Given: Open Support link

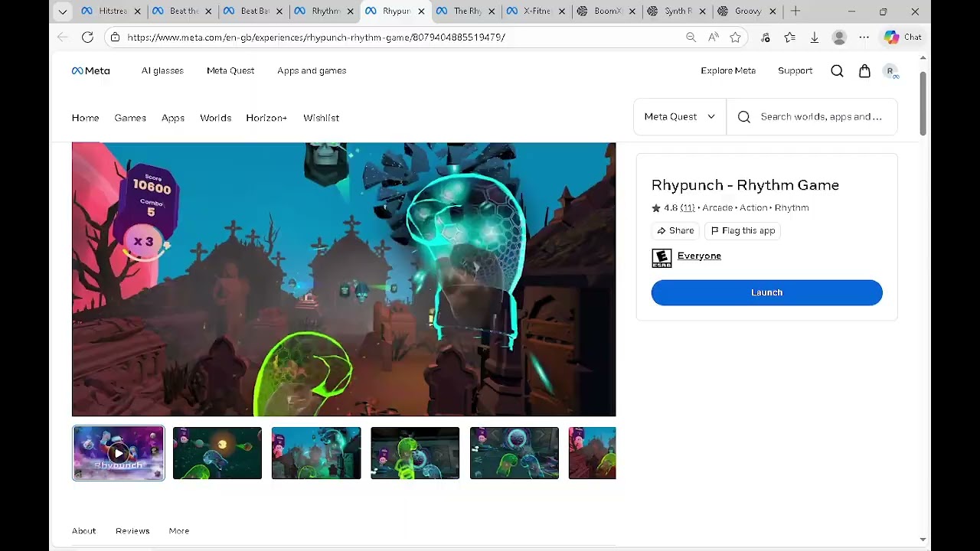Looking at the screenshot, I should pyautogui.click(x=795, y=70).
